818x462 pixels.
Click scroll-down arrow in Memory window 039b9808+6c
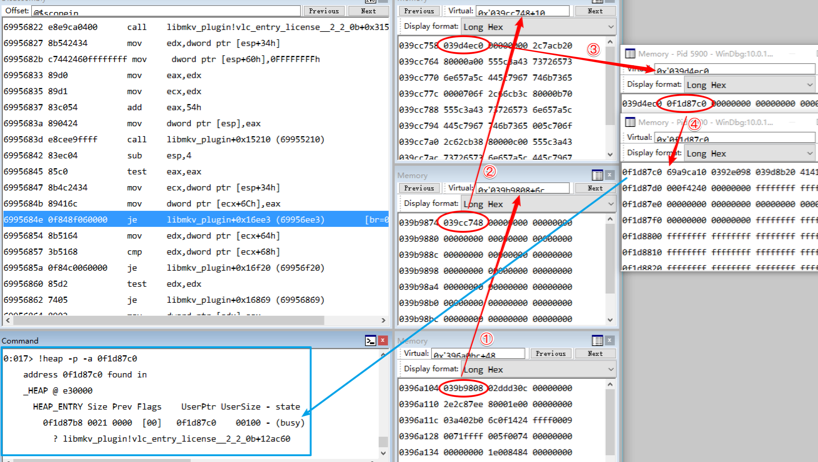(610, 320)
